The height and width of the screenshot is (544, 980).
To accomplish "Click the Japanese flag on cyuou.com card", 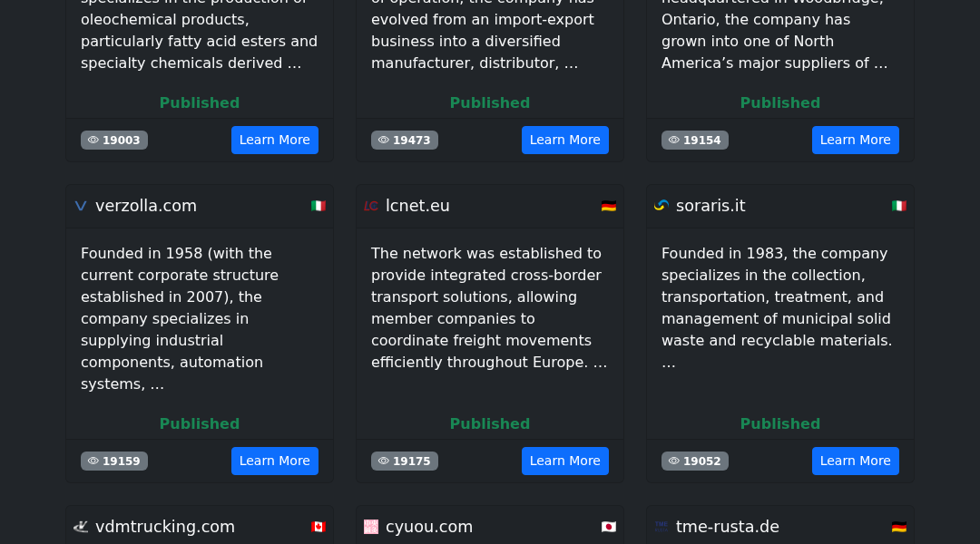I will coord(609,527).
